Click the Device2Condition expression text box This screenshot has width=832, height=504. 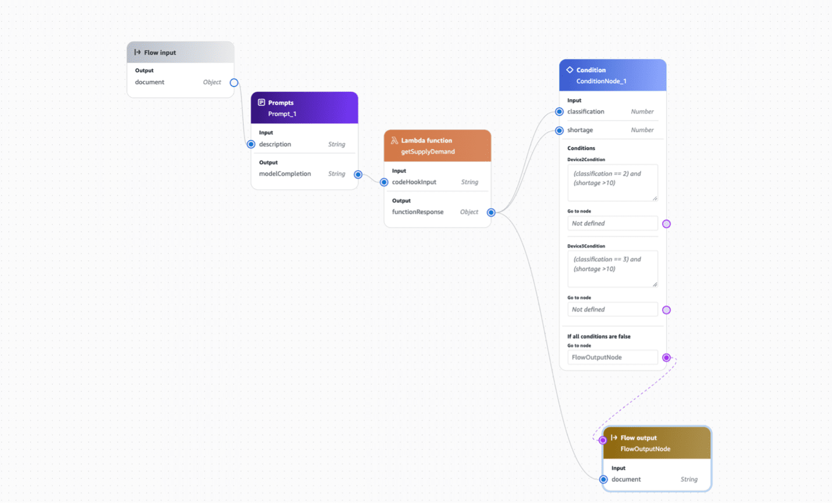(x=612, y=182)
